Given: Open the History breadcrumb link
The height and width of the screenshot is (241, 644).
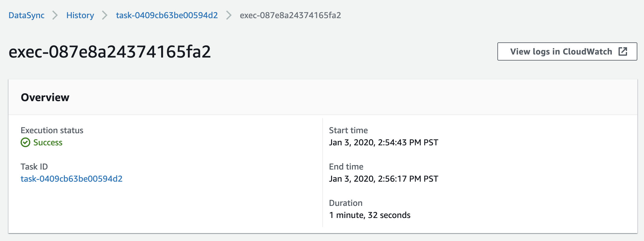Looking at the screenshot, I should pyautogui.click(x=80, y=15).
